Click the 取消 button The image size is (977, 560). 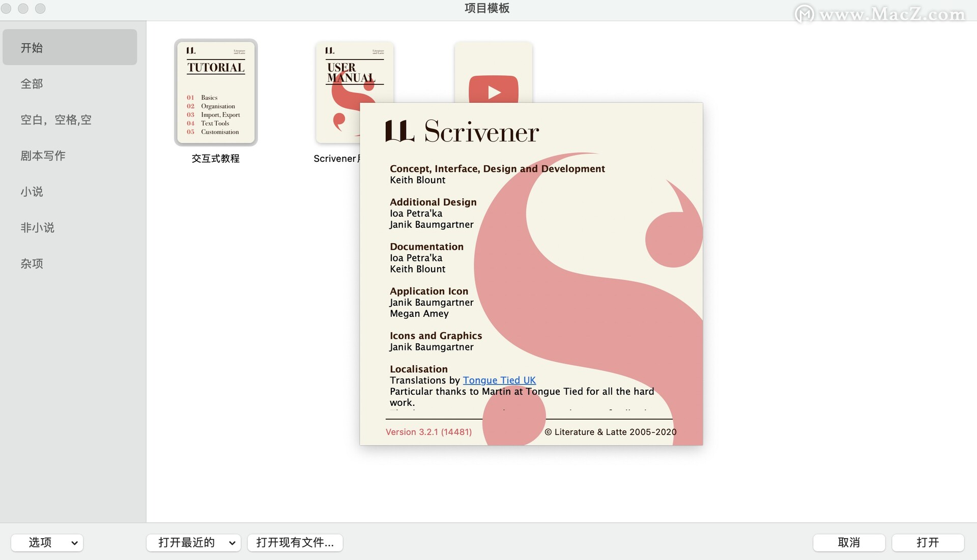click(849, 543)
